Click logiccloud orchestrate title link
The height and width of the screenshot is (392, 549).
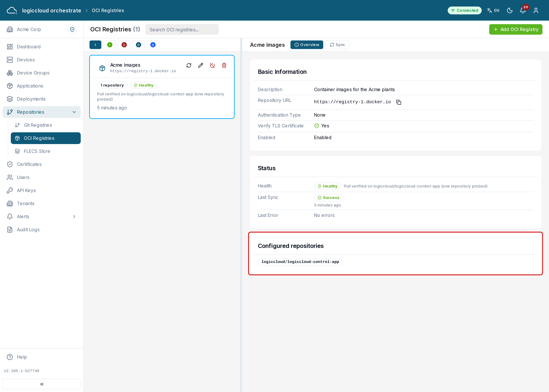51,10
